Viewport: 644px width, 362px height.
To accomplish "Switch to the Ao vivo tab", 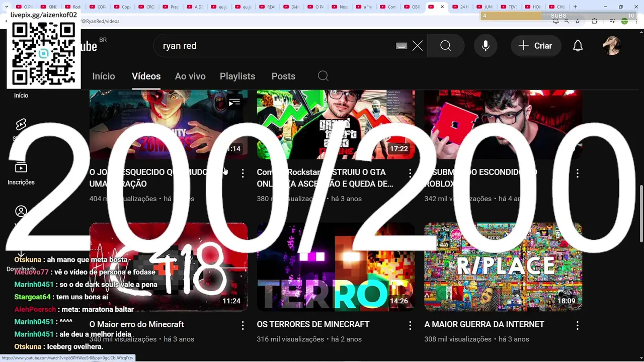I will [x=190, y=76].
